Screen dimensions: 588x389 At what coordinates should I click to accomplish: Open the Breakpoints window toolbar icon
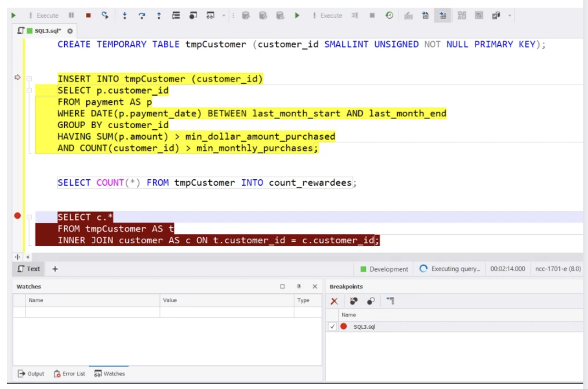193,16
